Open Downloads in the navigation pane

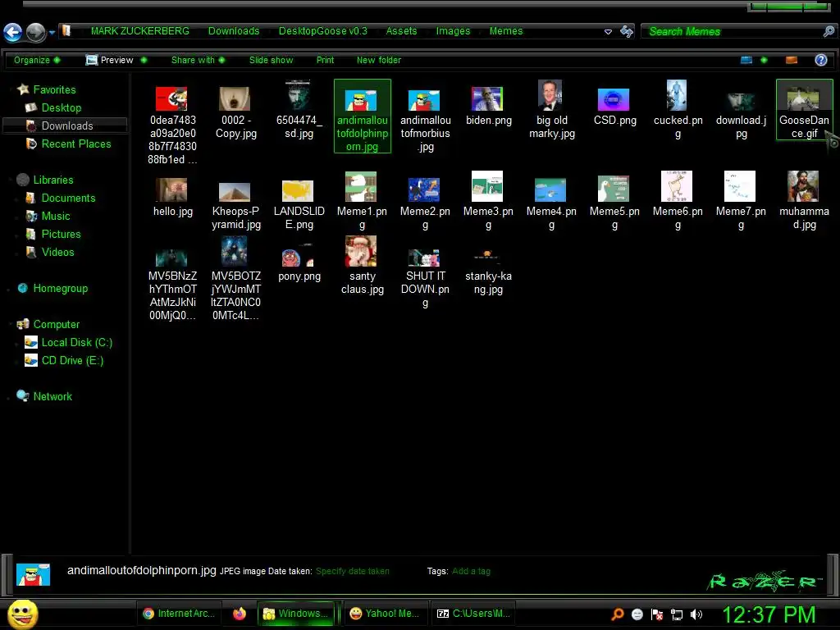click(x=67, y=126)
